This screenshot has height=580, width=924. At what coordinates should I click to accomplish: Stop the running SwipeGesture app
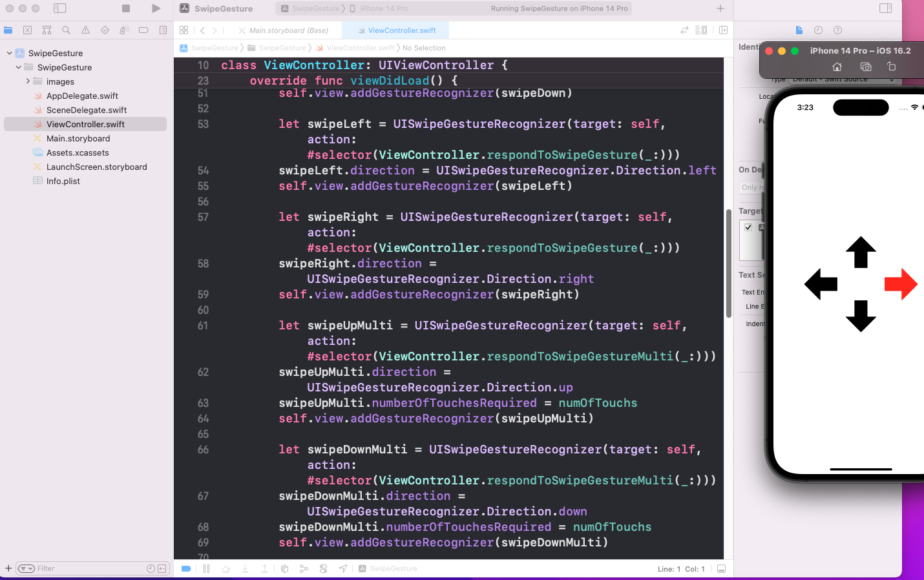[x=126, y=8]
